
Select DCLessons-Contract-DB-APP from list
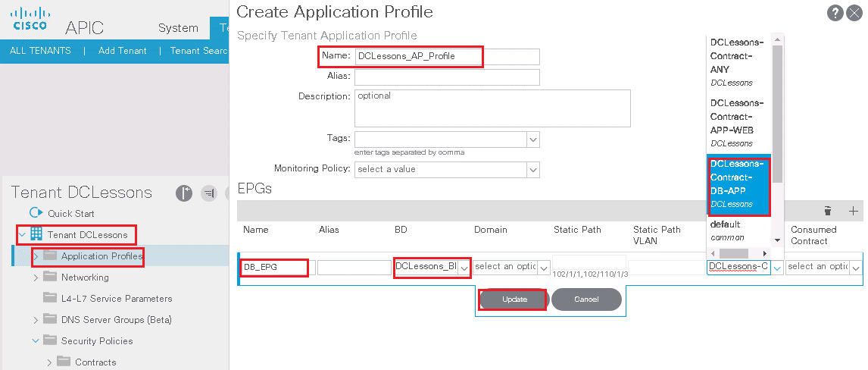[739, 184]
